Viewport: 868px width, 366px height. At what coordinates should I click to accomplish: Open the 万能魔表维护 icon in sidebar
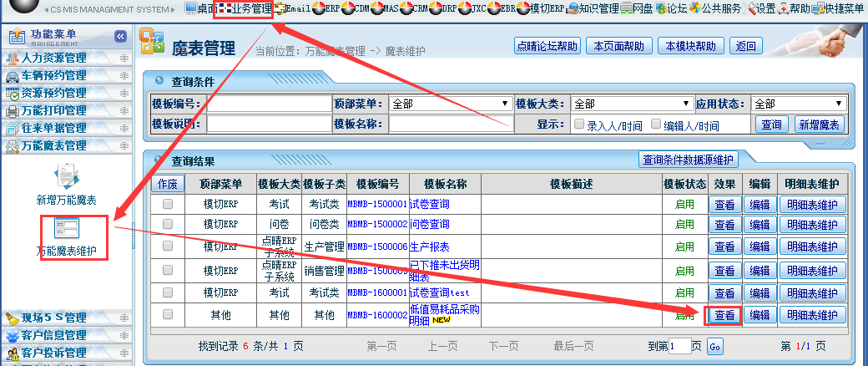(x=66, y=228)
